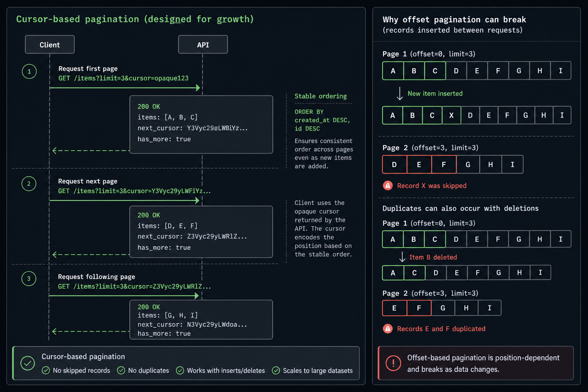
Task: Click the step 2 circled number icon
Action: 29,184
